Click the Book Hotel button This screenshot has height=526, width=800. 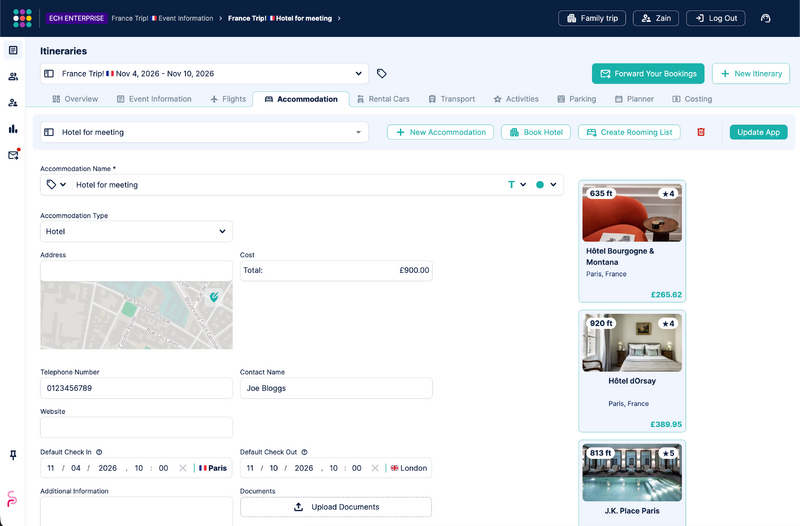point(536,132)
